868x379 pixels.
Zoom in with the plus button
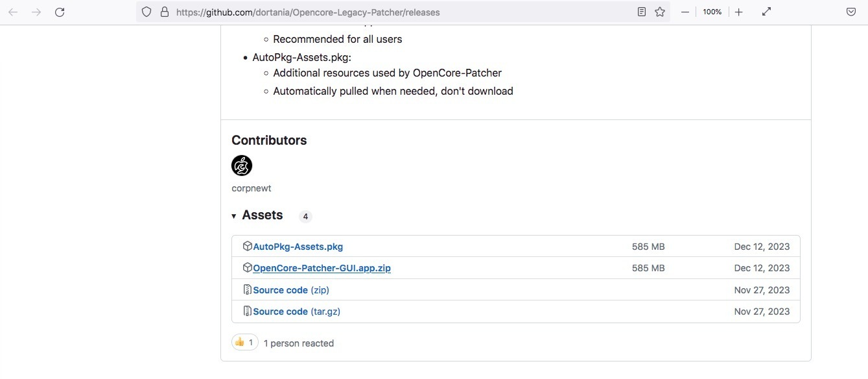point(738,12)
